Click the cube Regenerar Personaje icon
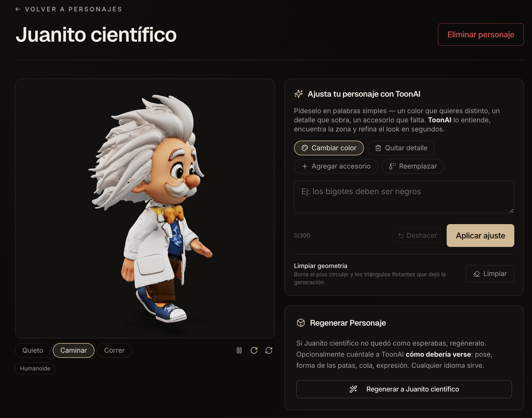Viewport: 532px width, 418px height. (x=301, y=323)
